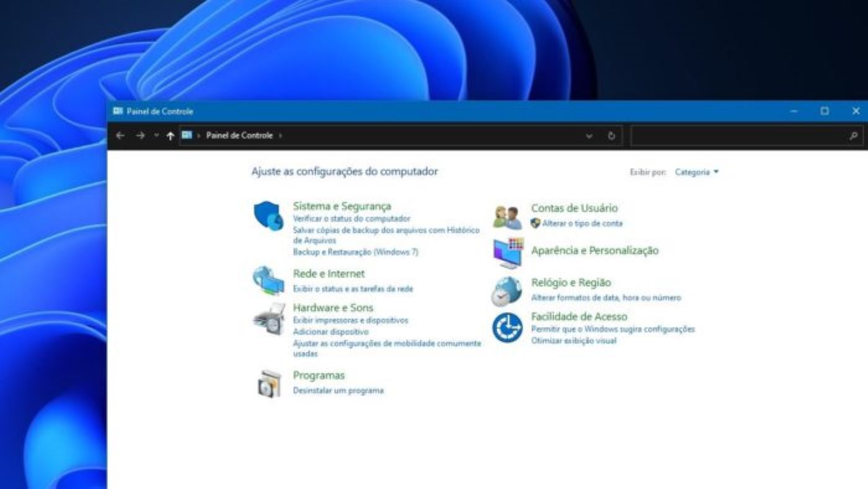Click the title bar Painel de Controle icon
This screenshot has height=489, width=868.
(x=118, y=111)
